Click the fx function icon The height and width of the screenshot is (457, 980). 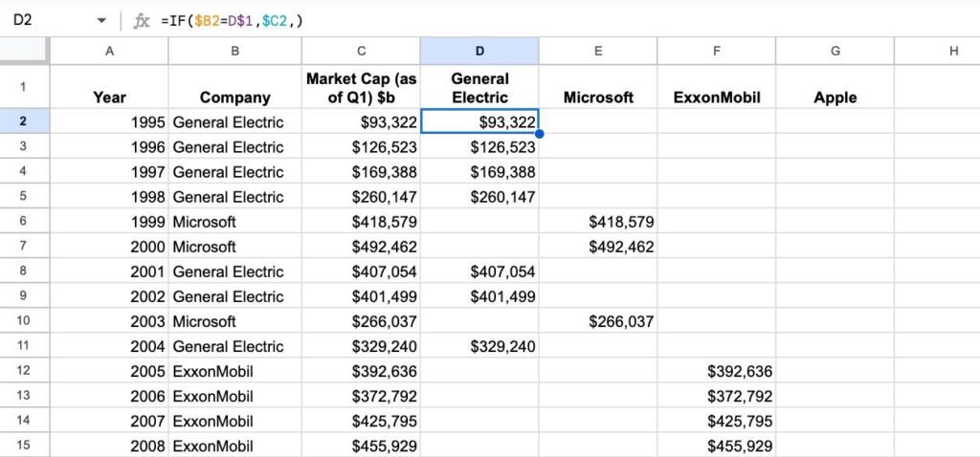[x=142, y=21]
